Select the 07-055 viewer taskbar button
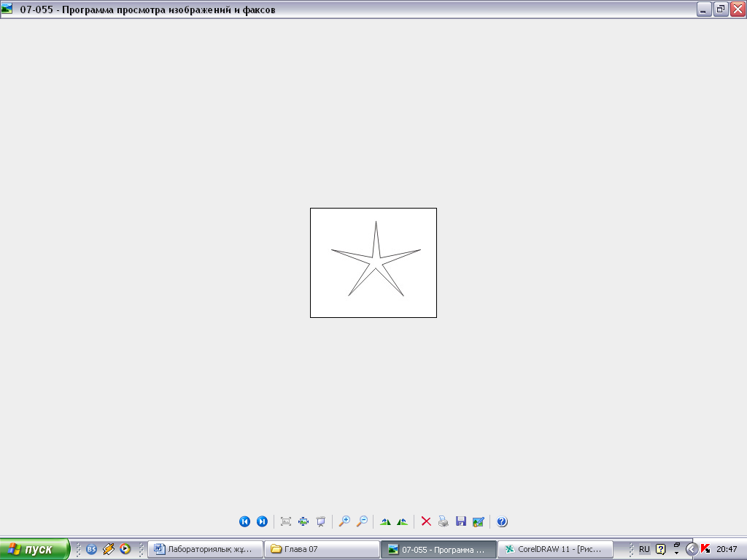 [438, 549]
